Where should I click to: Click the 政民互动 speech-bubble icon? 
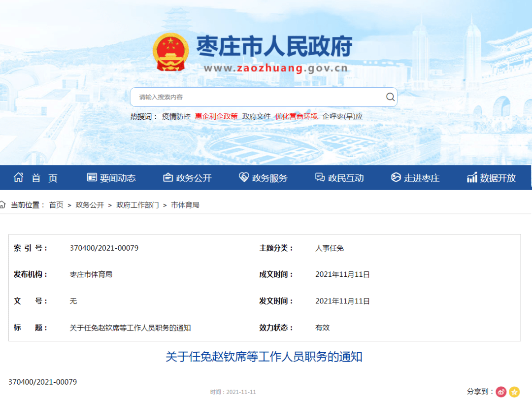[x=319, y=177]
